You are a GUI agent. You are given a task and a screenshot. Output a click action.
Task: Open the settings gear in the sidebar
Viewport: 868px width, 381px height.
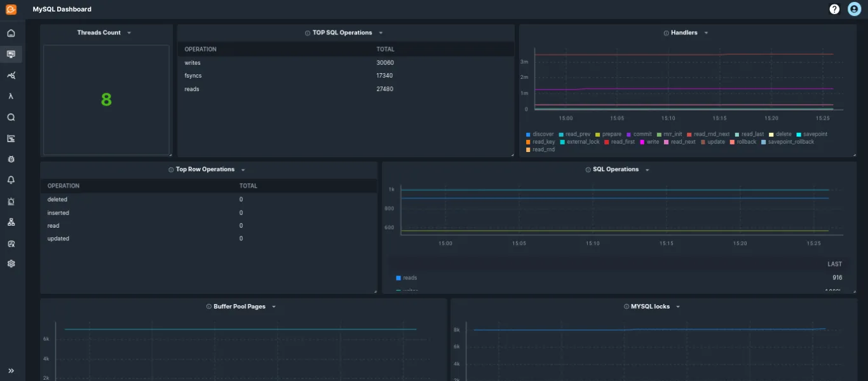[11, 263]
